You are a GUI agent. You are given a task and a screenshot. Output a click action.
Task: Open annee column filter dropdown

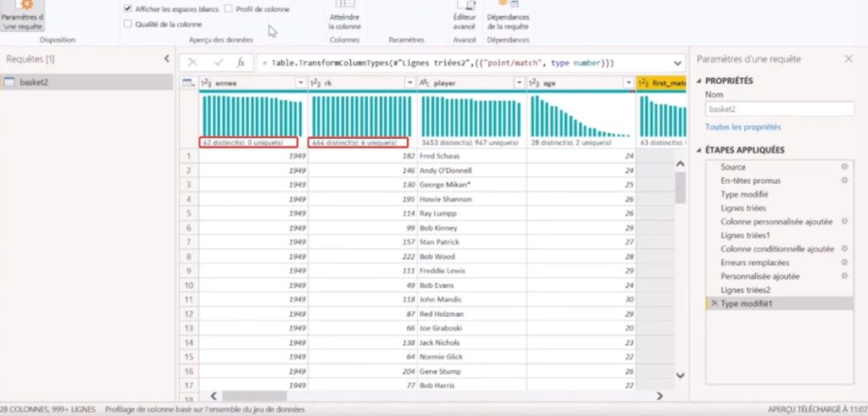tap(301, 83)
